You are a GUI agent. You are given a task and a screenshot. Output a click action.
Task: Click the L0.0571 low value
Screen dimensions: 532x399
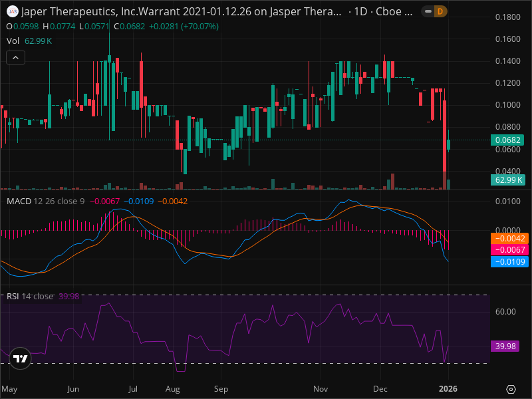(x=94, y=26)
